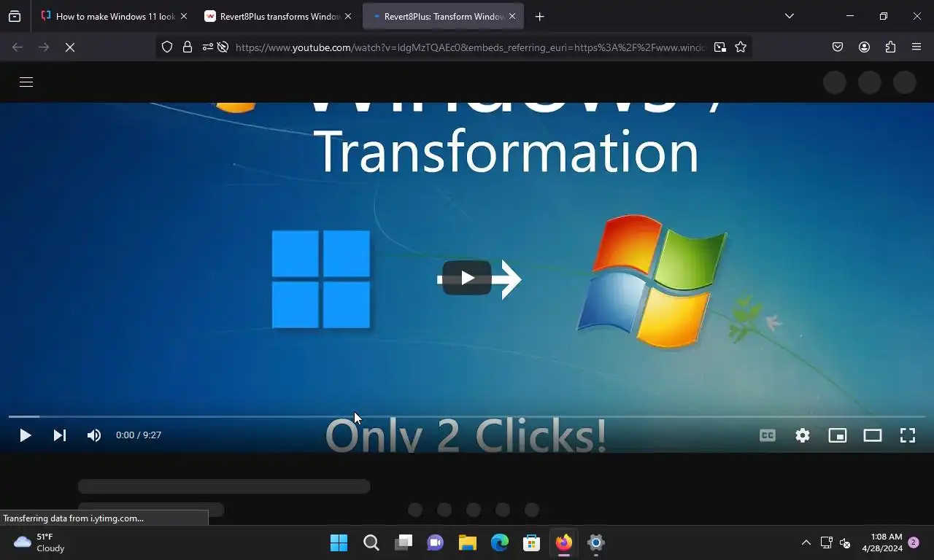
Task: Toggle closed captions on the video
Action: tap(768, 435)
